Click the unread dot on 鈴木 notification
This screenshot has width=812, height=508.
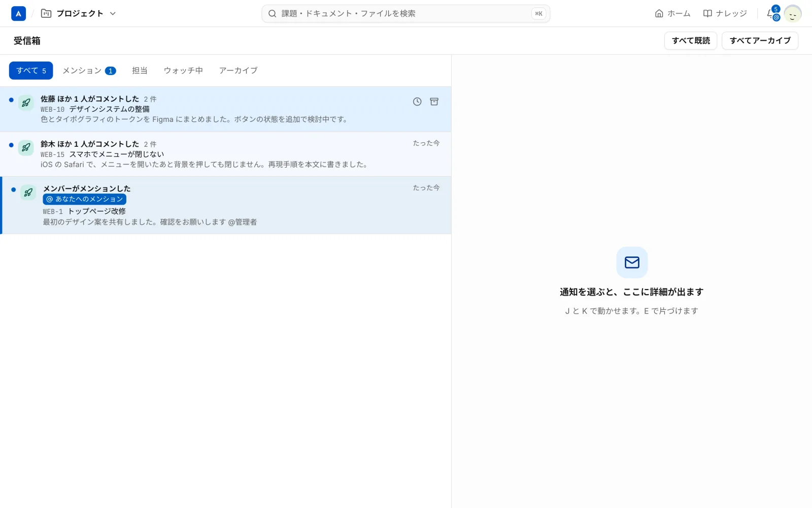coord(11,145)
